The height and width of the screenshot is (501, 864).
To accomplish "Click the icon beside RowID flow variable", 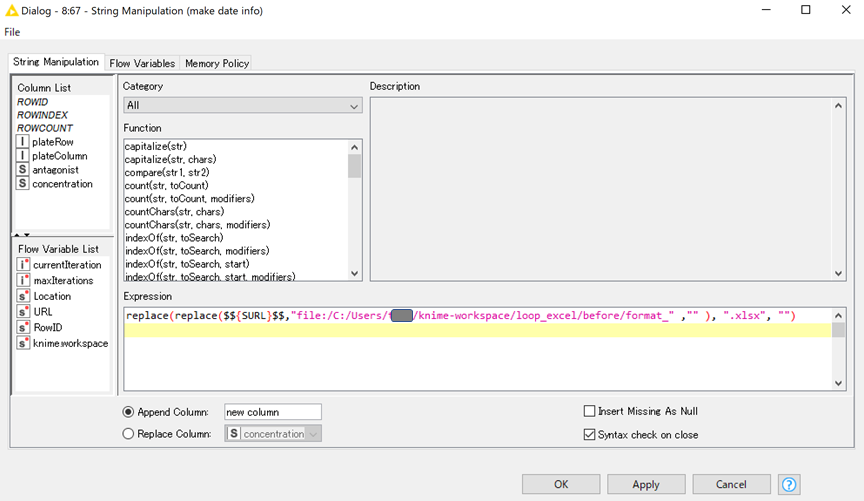I will click(x=23, y=327).
